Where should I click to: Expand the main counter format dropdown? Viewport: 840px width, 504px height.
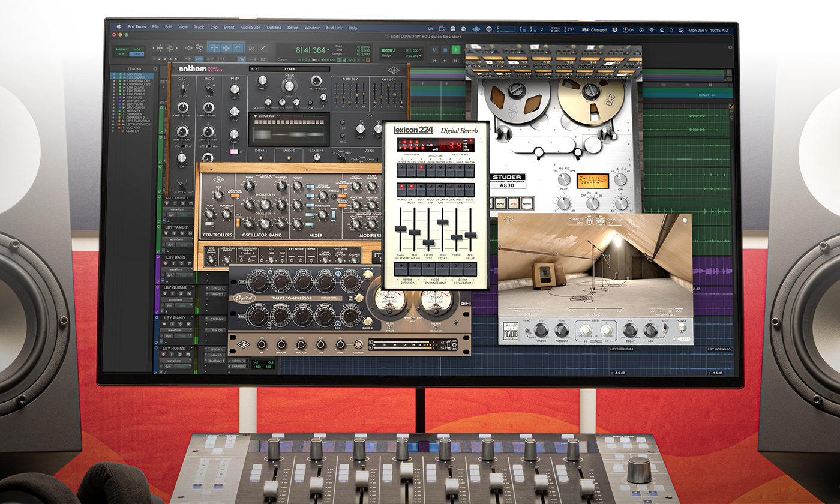(x=329, y=50)
